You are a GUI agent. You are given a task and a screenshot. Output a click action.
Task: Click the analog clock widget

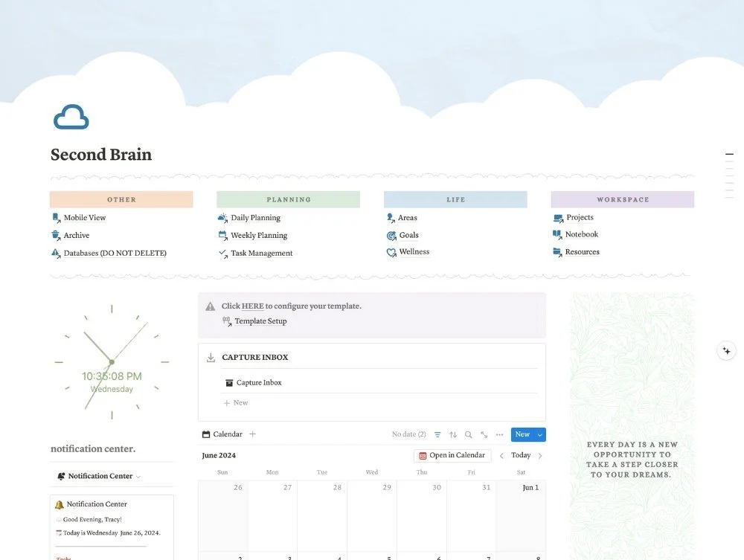point(112,362)
